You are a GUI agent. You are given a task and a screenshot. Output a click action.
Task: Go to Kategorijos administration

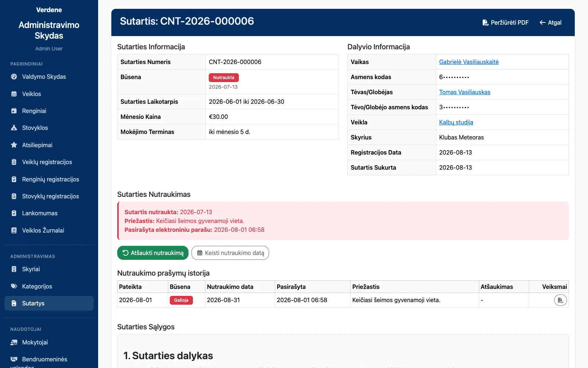click(49, 286)
